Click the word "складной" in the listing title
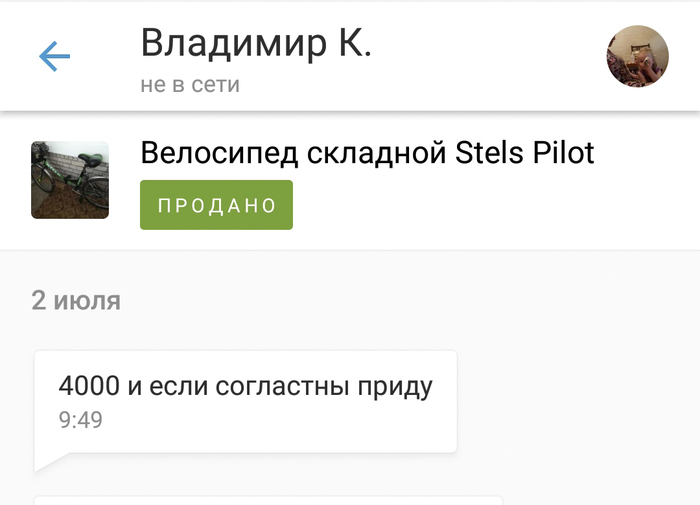The image size is (700, 505). 376,153
